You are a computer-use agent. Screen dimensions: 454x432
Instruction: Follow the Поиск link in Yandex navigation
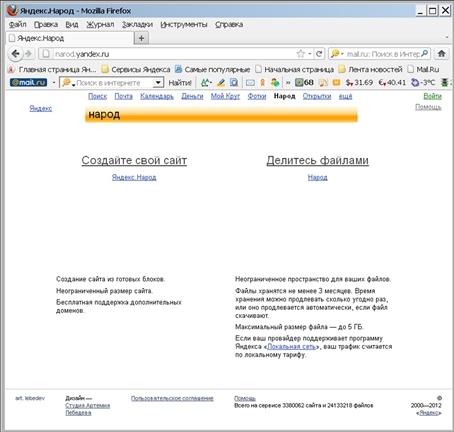[x=97, y=96]
